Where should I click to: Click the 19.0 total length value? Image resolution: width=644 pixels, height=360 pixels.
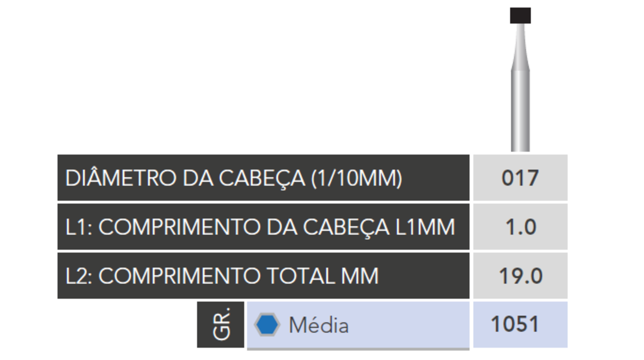520,276
